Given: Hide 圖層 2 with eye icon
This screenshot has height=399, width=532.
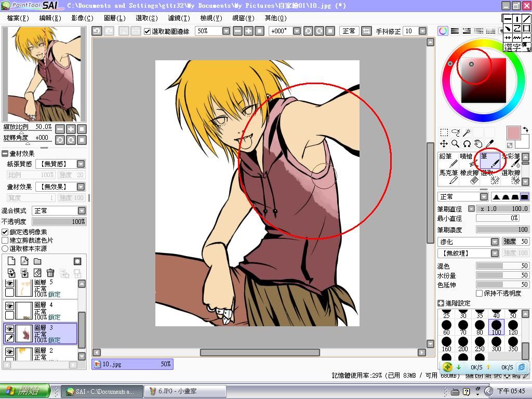Looking at the screenshot, I should pyautogui.click(x=9, y=352).
